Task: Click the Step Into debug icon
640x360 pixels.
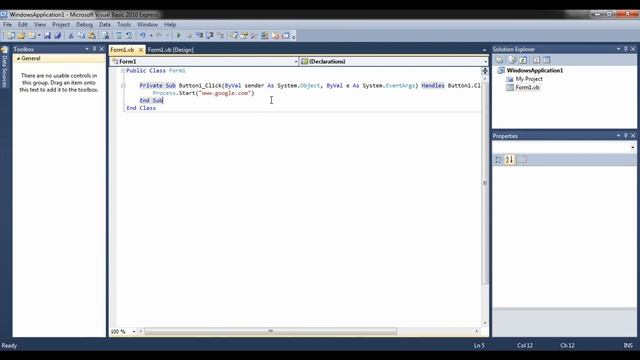Action: [199, 36]
